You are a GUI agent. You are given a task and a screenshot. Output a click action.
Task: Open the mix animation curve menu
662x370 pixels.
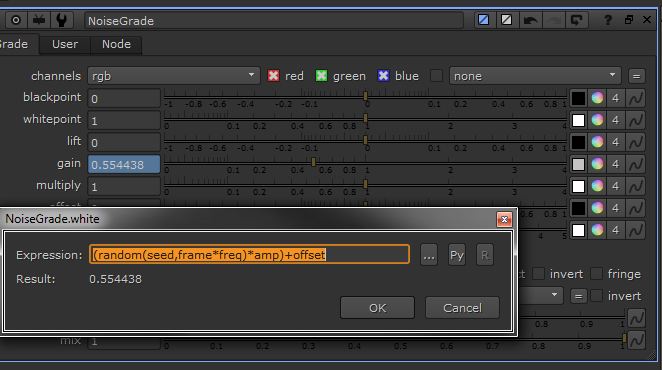coord(636,340)
